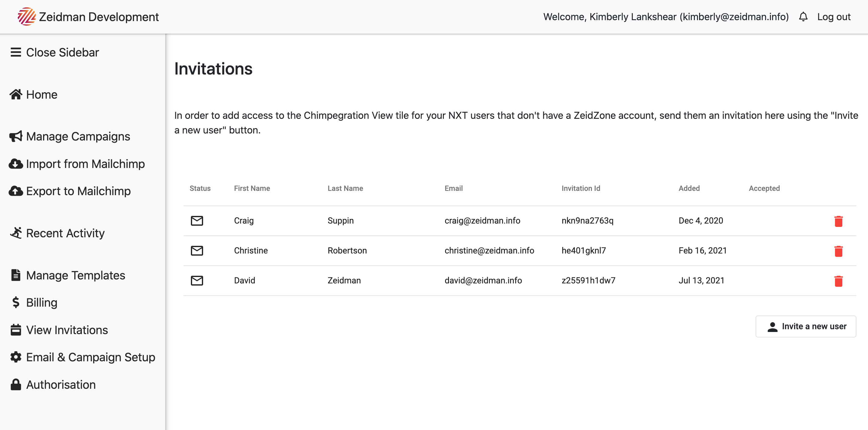Delete David Zeidman's invitation
The height and width of the screenshot is (430, 868).
tap(838, 281)
